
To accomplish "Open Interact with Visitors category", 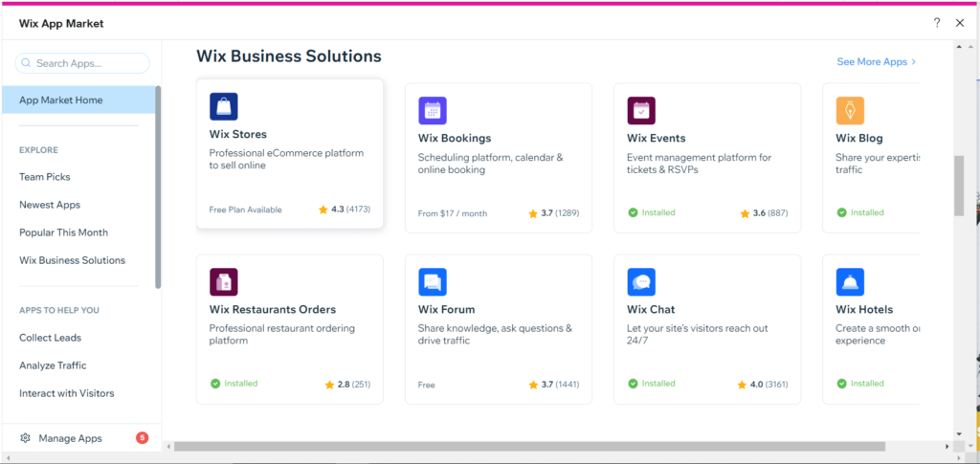I will pyautogui.click(x=67, y=393).
